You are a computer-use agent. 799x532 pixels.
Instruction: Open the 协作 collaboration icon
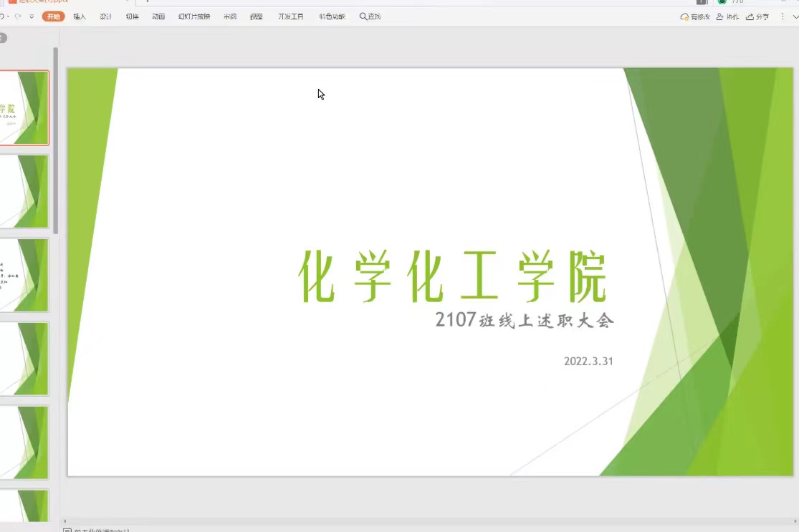(x=720, y=16)
